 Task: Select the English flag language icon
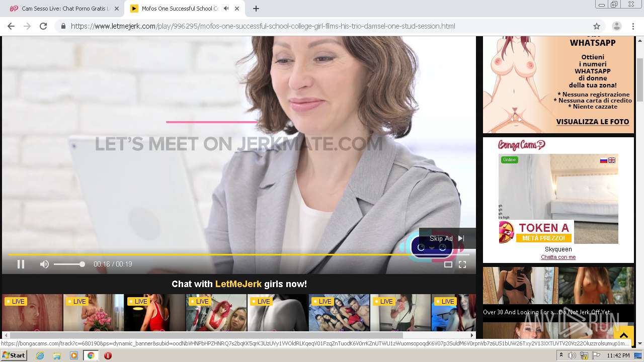[612, 160]
